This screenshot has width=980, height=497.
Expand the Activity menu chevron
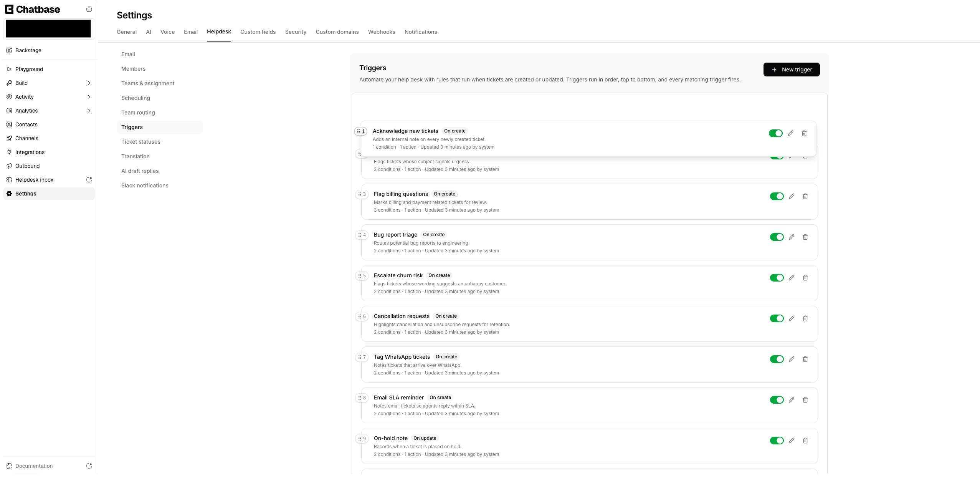(x=89, y=97)
